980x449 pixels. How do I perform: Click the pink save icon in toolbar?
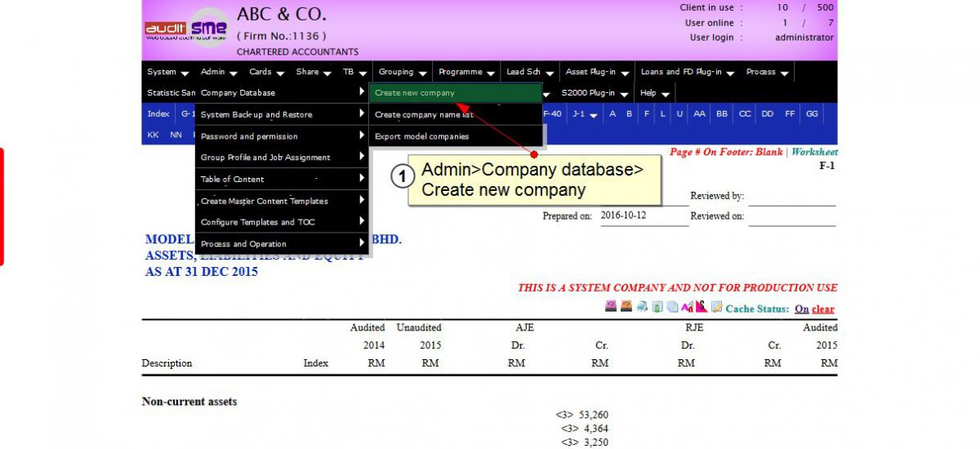(610, 307)
